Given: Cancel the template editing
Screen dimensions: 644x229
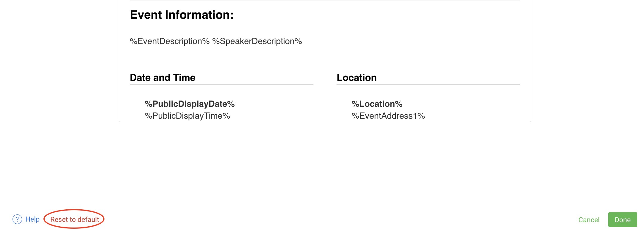Looking at the screenshot, I should (x=589, y=220).
